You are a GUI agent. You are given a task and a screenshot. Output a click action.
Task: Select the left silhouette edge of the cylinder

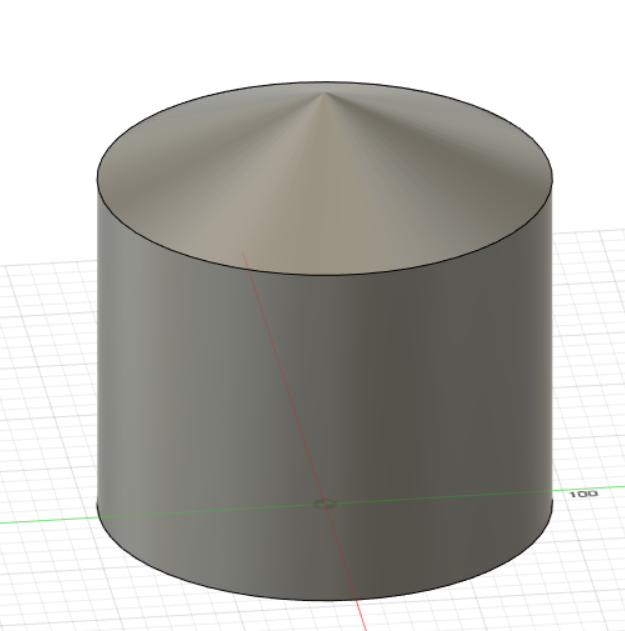click(x=97, y=342)
